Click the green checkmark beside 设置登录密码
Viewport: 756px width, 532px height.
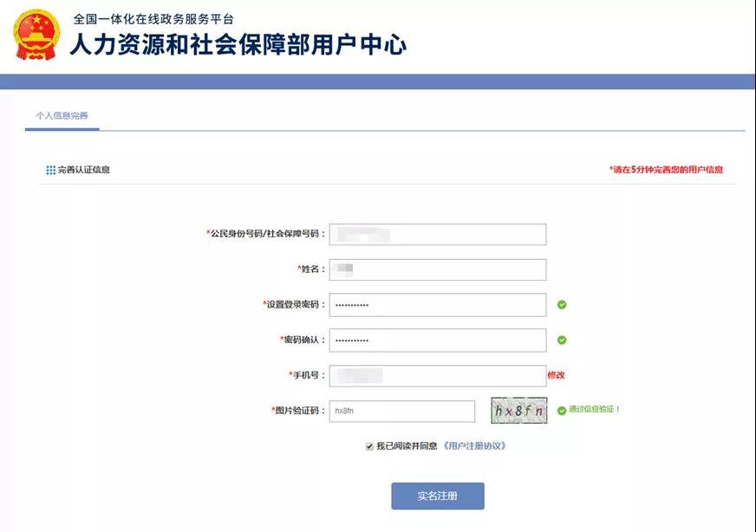(x=562, y=304)
